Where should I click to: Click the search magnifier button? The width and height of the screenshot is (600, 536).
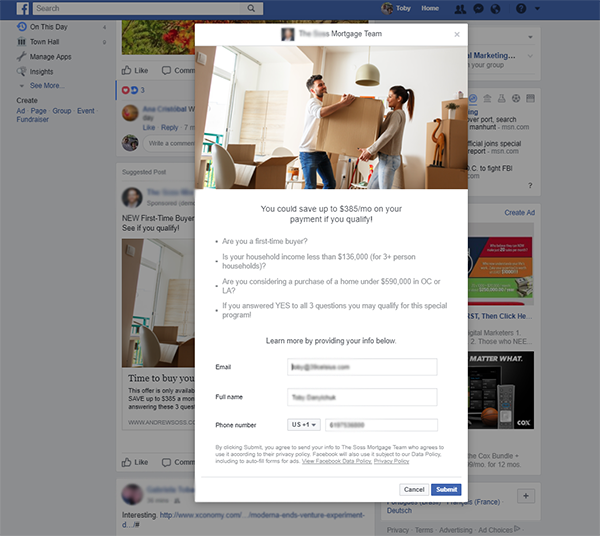click(x=251, y=8)
